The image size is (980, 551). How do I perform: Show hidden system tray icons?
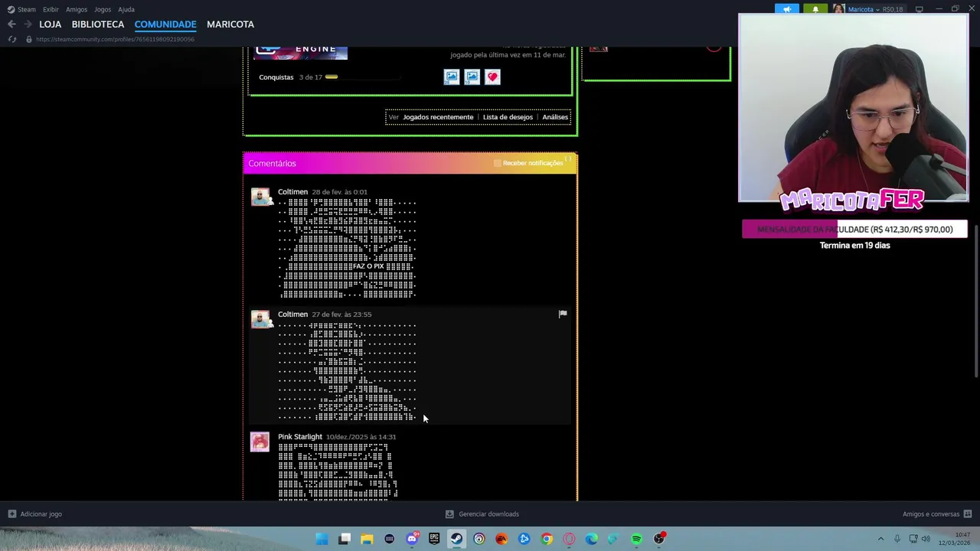tap(880, 539)
